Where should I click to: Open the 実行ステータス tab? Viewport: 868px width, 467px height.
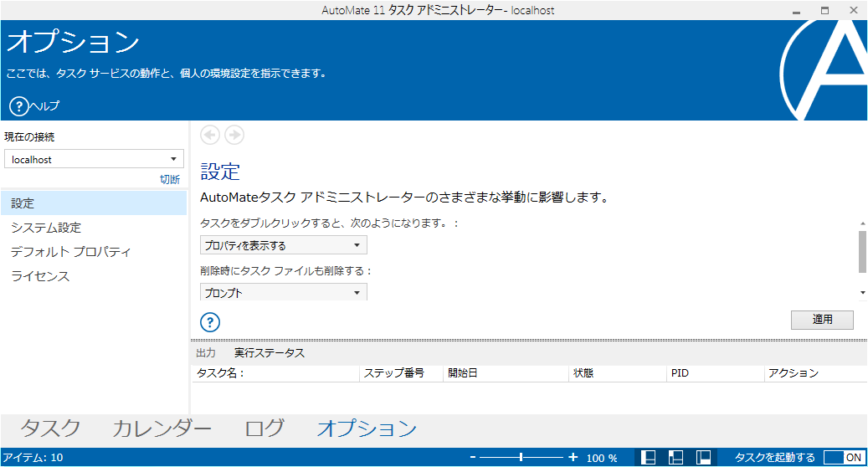coord(269,353)
